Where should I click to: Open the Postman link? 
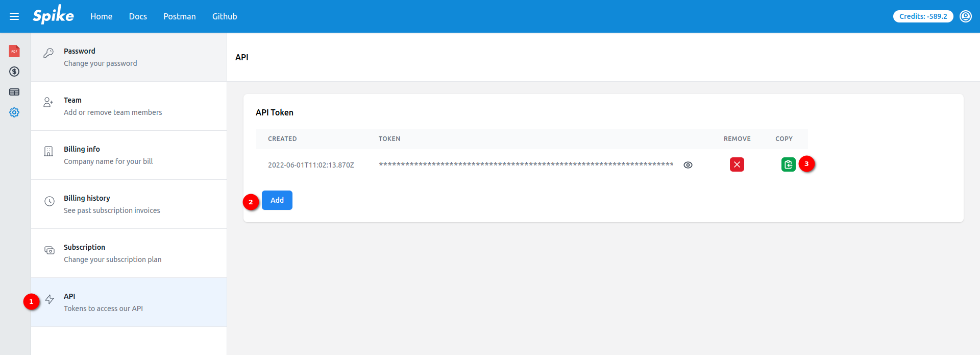(x=179, y=16)
